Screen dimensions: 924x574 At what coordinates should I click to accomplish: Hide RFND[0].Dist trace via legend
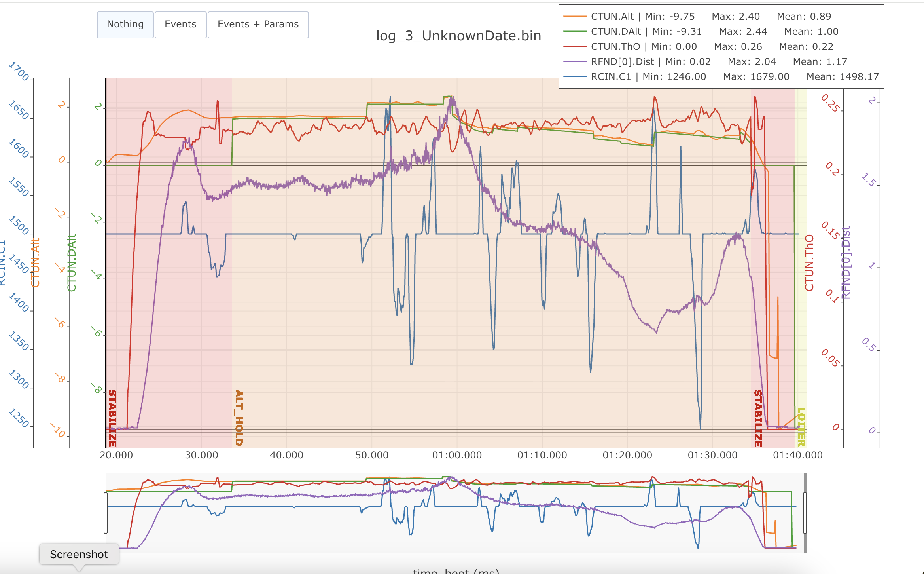(x=622, y=62)
